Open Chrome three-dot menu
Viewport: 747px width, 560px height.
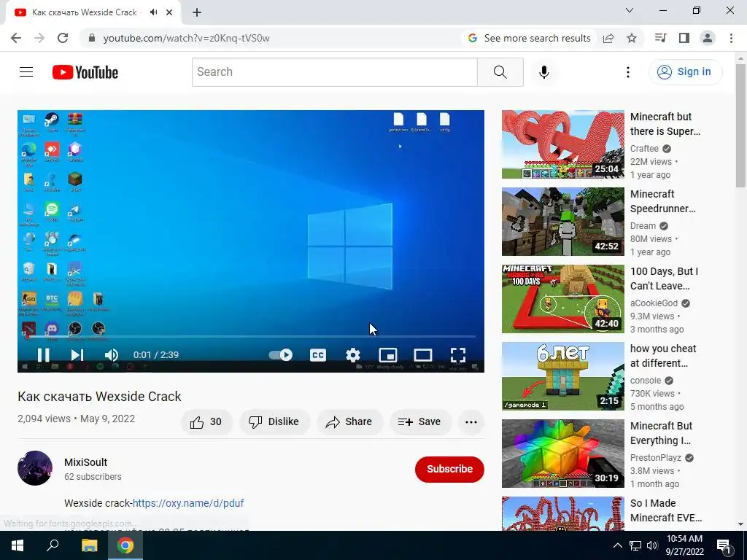[x=731, y=38]
